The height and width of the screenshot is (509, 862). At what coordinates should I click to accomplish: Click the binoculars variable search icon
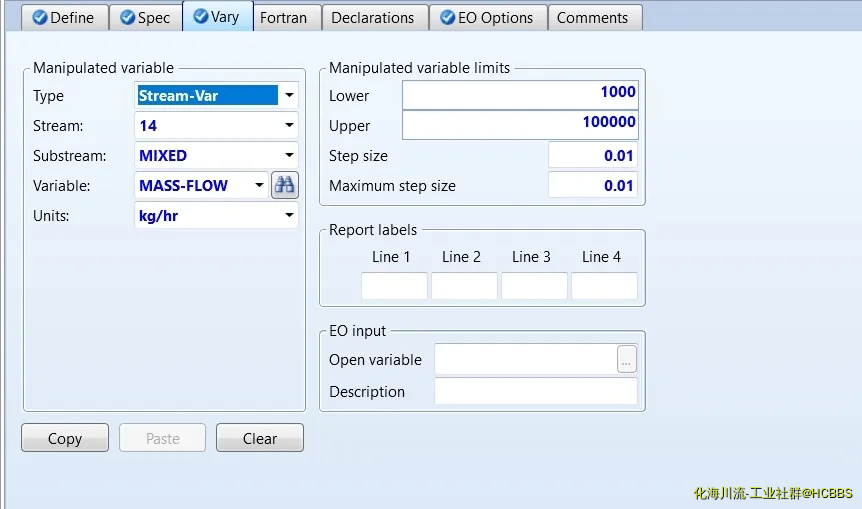[x=285, y=185]
